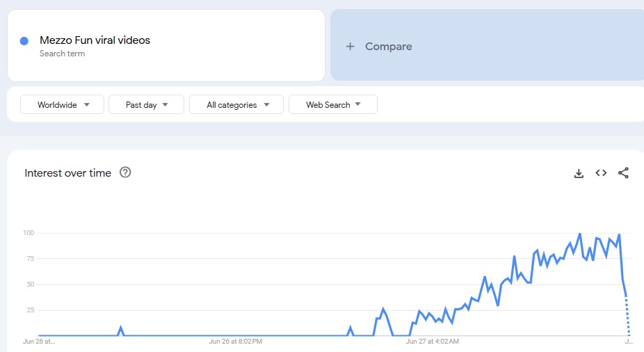The image size is (644, 352).
Task: Click the 100 value axis label
Action: (28, 233)
